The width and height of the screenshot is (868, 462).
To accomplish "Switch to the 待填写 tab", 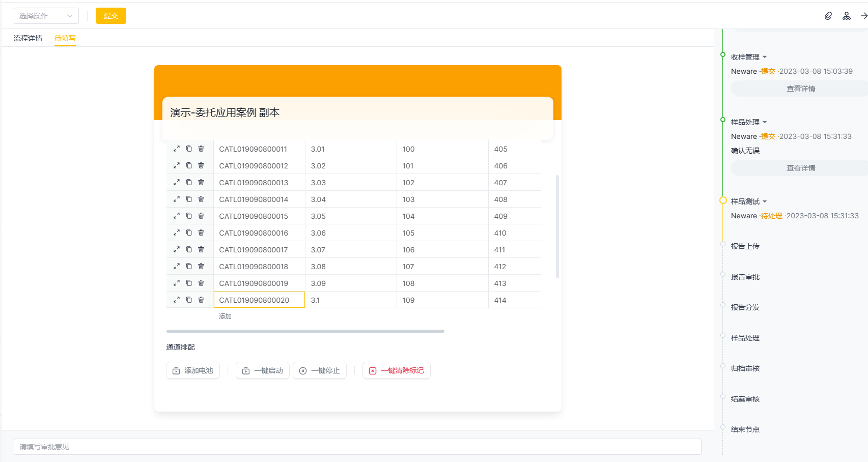I will click(x=65, y=38).
